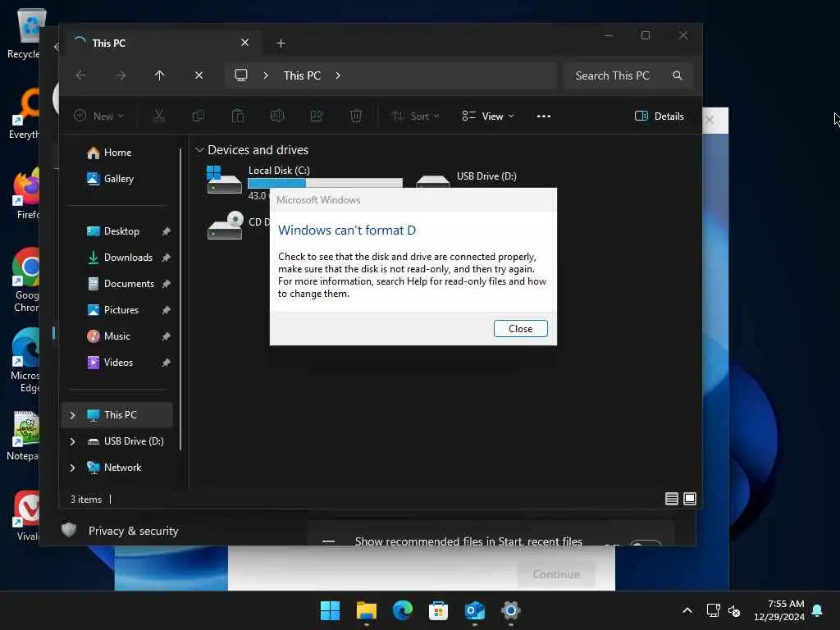This screenshot has height=630, width=840.
Task: Open Gallery in the navigation pane
Action: (x=111, y=178)
